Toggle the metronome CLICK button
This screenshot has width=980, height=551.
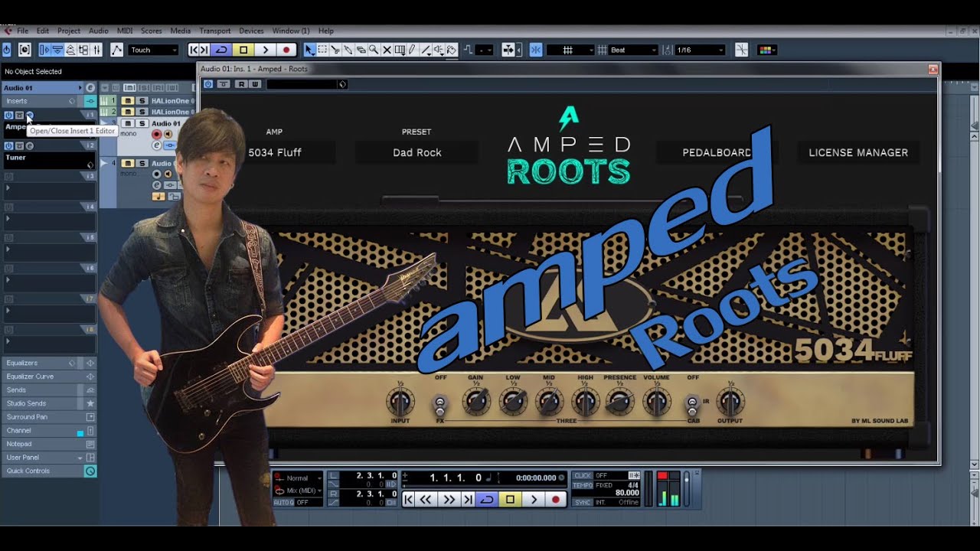[583, 475]
